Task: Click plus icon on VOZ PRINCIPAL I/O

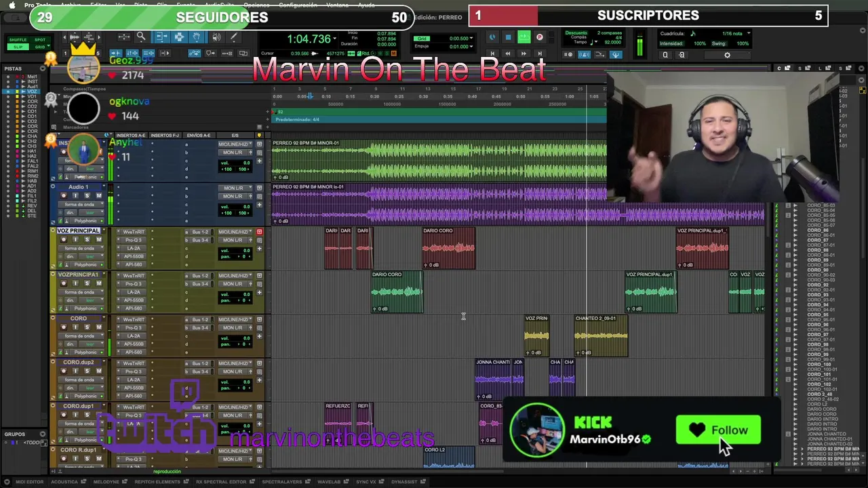Action: (259, 249)
